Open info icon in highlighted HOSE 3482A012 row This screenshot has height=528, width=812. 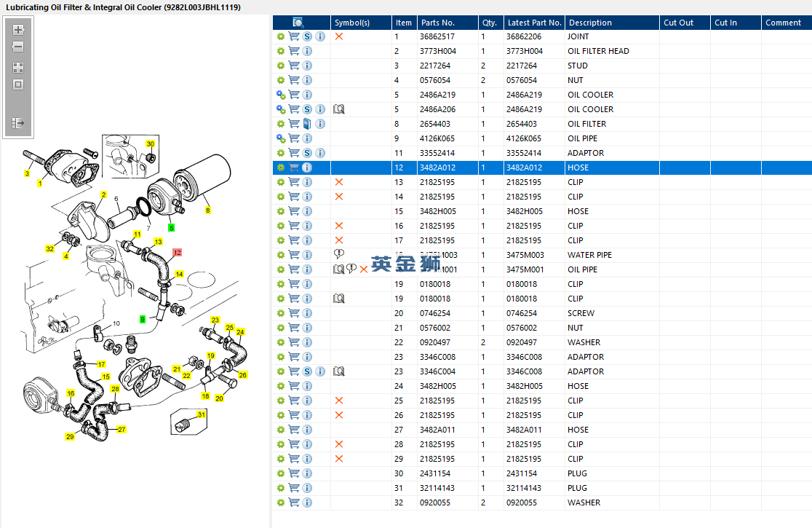click(307, 168)
